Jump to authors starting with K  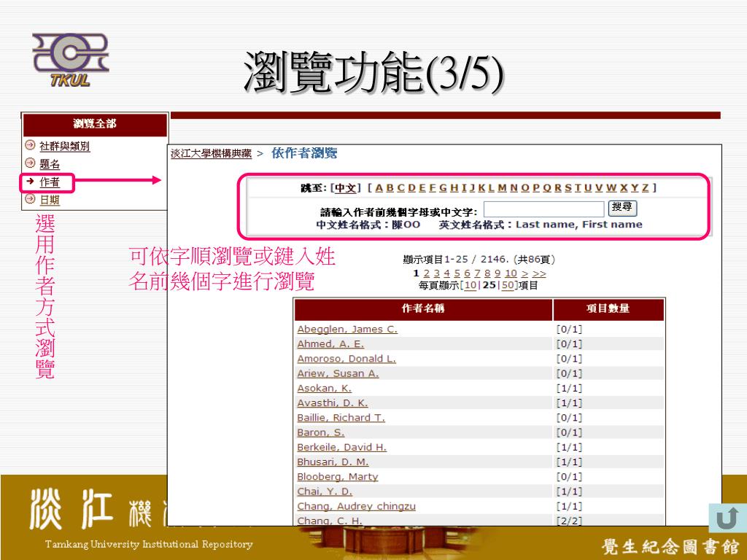pos(481,187)
